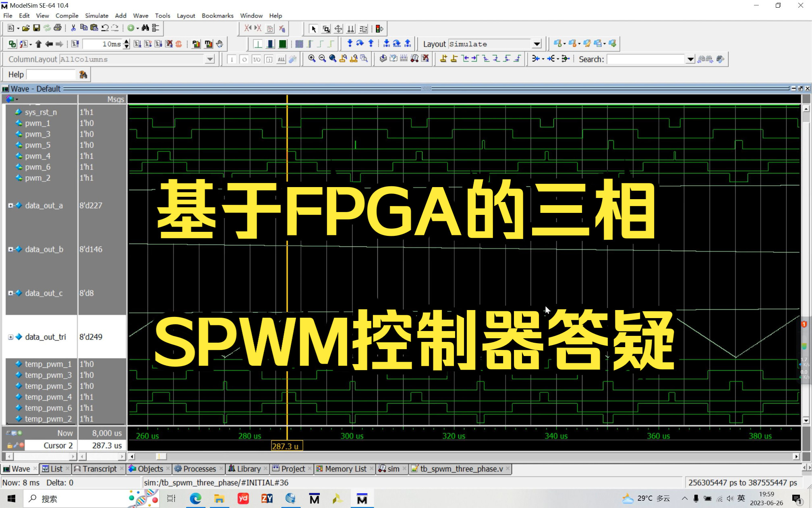The width and height of the screenshot is (812, 508).
Task: Click the Paste clipboard icon
Action: pos(94,28)
